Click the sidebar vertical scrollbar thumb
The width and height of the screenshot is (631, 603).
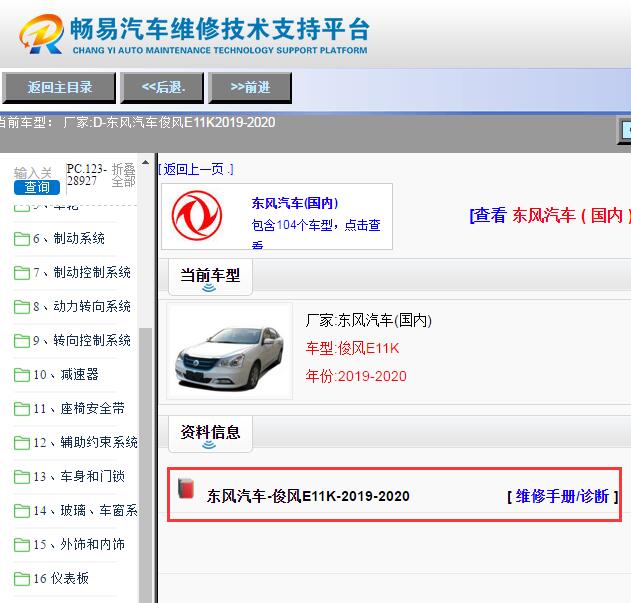coord(145,465)
